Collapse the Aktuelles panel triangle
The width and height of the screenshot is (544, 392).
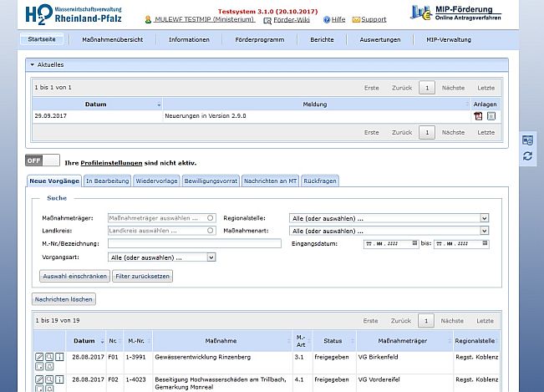[33, 64]
